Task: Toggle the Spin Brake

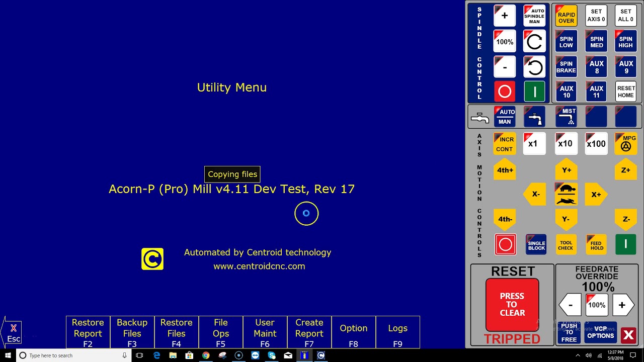Action: (x=566, y=67)
